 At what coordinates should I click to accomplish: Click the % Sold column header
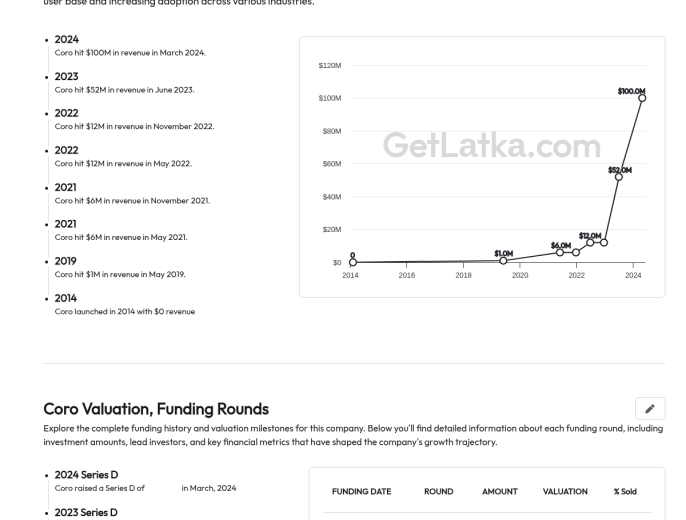[625, 492]
